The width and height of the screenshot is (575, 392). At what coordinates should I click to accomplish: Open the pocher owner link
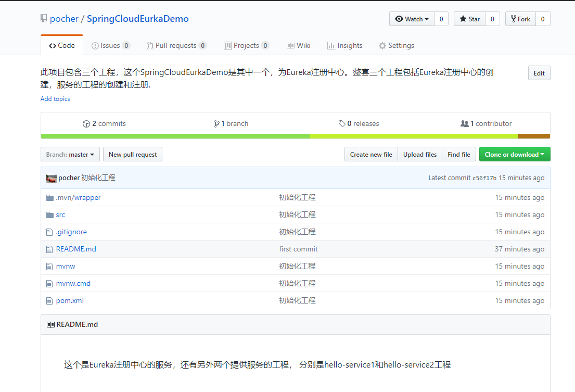(x=64, y=19)
